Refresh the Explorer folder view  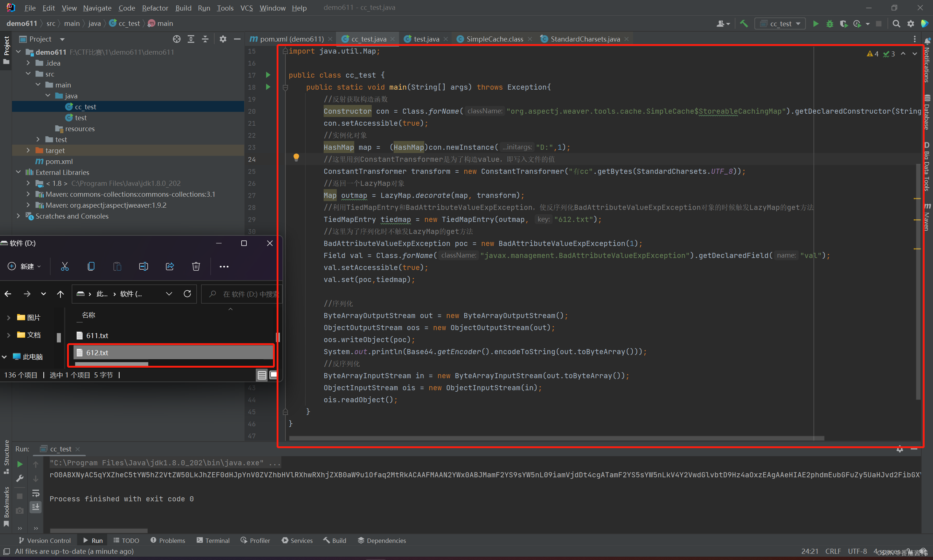(187, 294)
